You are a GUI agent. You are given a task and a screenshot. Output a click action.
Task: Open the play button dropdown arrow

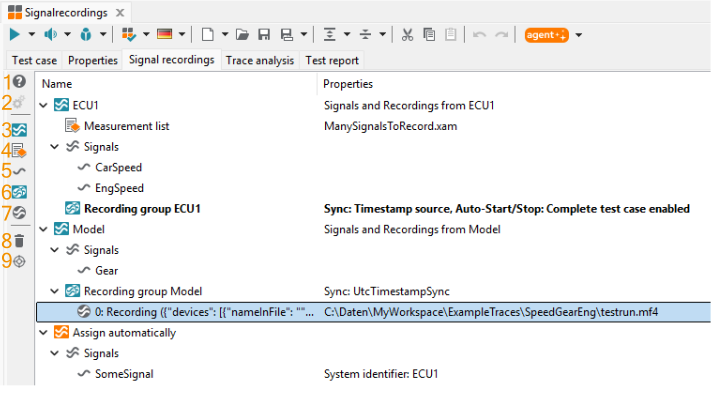tap(31, 35)
